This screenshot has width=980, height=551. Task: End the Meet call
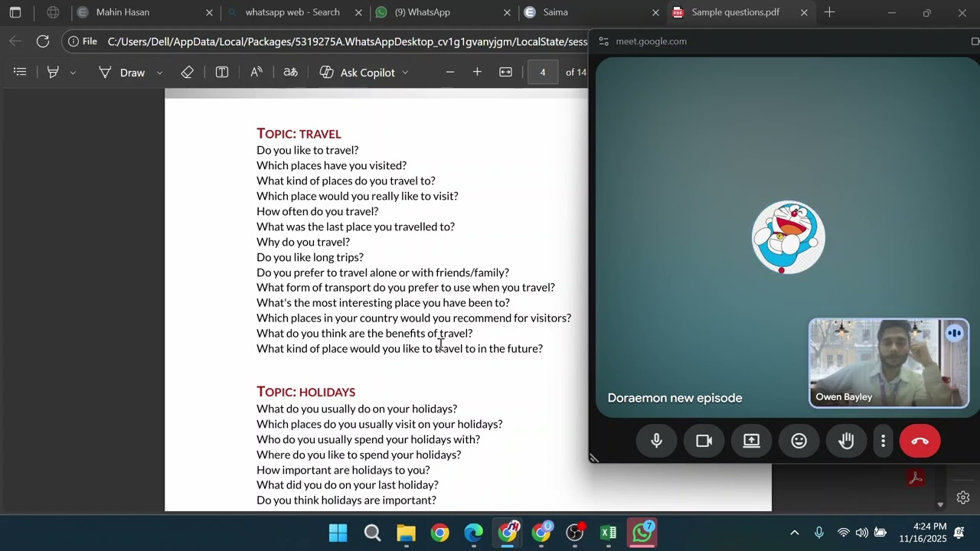[920, 441]
